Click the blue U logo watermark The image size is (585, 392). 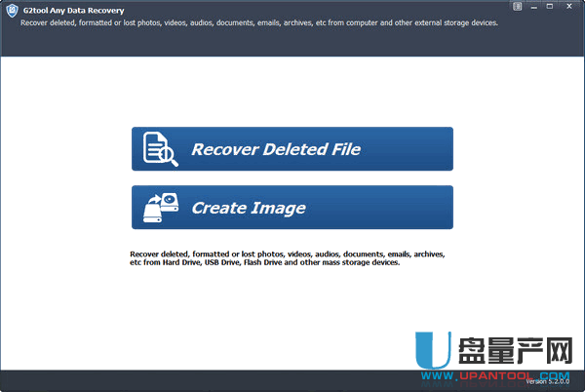point(433,355)
